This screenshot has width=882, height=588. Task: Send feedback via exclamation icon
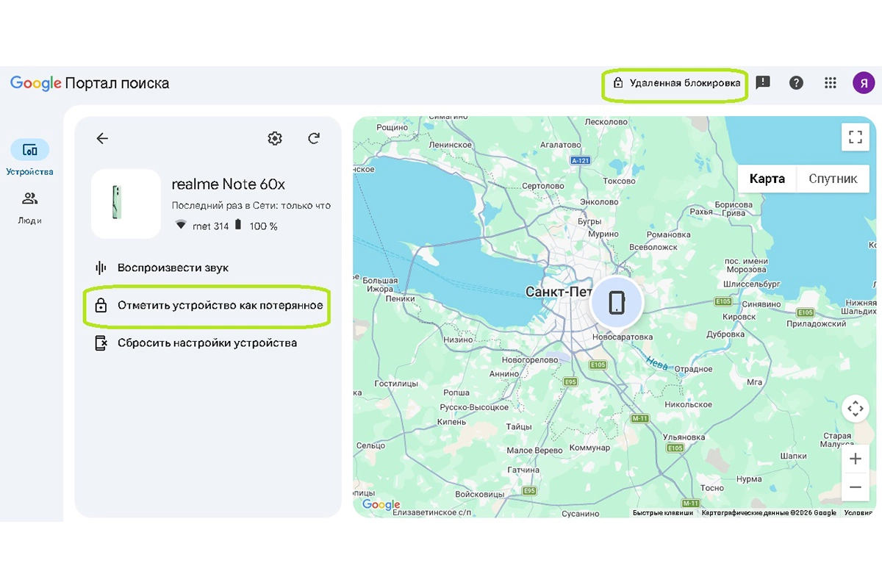click(763, 82)
